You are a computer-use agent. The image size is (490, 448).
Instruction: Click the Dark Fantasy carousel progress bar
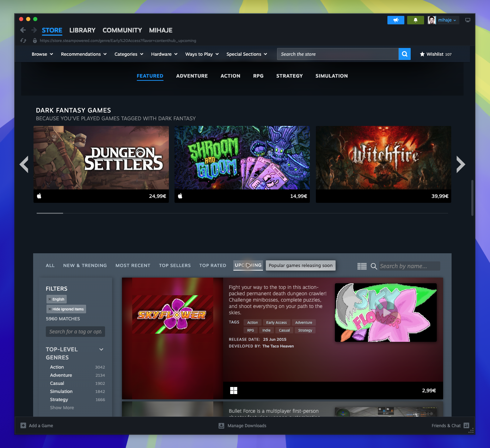243,213
